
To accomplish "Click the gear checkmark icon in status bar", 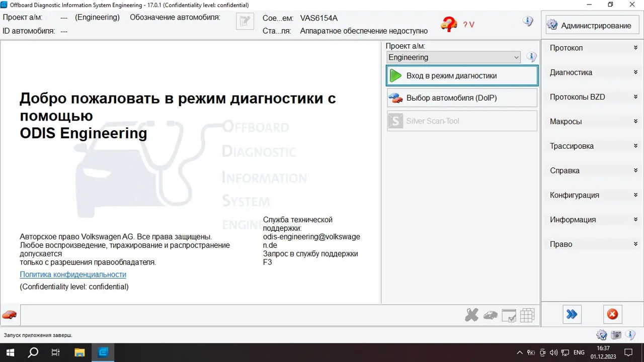I will (601, 335).
